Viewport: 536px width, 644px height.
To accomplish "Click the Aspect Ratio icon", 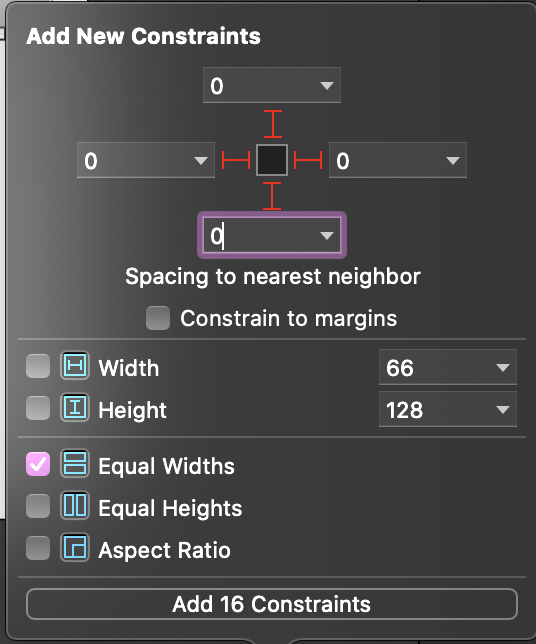I will tap(75, 548).
